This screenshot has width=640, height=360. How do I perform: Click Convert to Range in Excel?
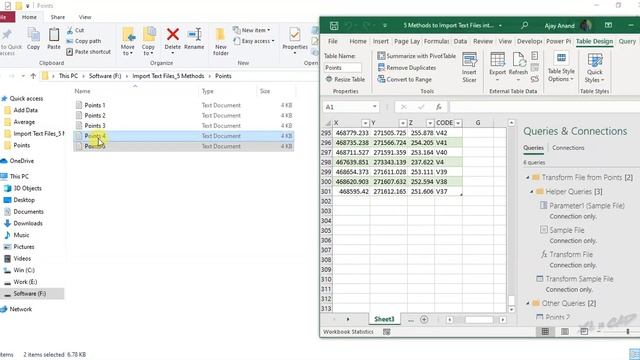pyautogui.click(x=405, y=80)
